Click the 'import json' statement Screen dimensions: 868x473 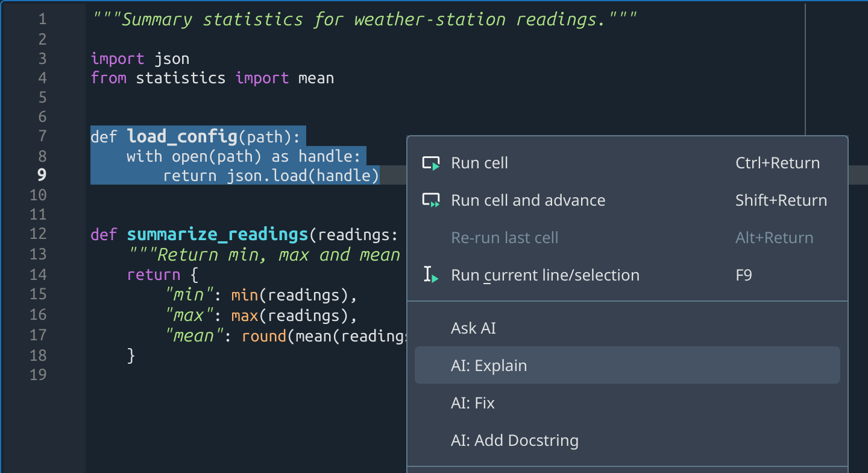pyautogui.click(x=140, y=59)
